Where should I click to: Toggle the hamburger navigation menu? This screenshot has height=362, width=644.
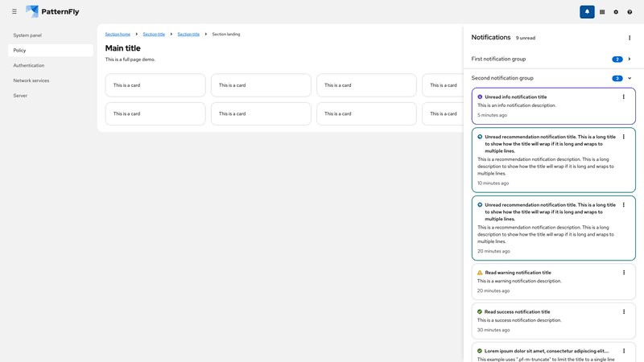tap(14, 12)
